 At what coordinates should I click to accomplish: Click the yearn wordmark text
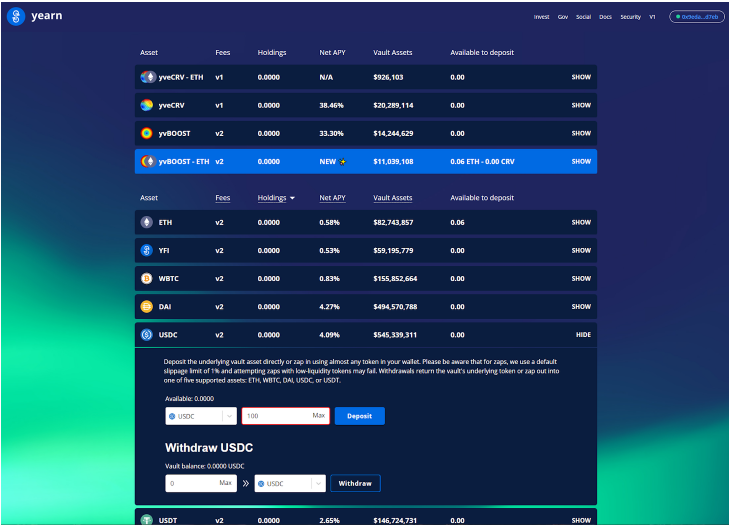pos(47,16)
